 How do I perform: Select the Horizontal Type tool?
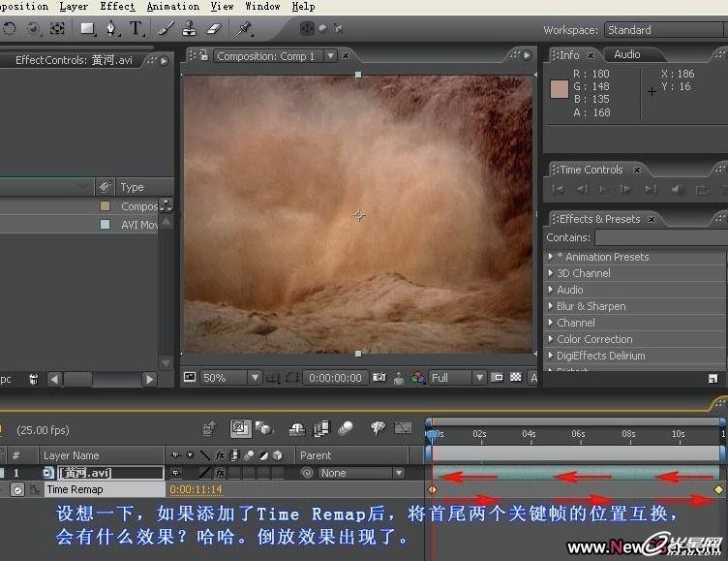(135, 29)
